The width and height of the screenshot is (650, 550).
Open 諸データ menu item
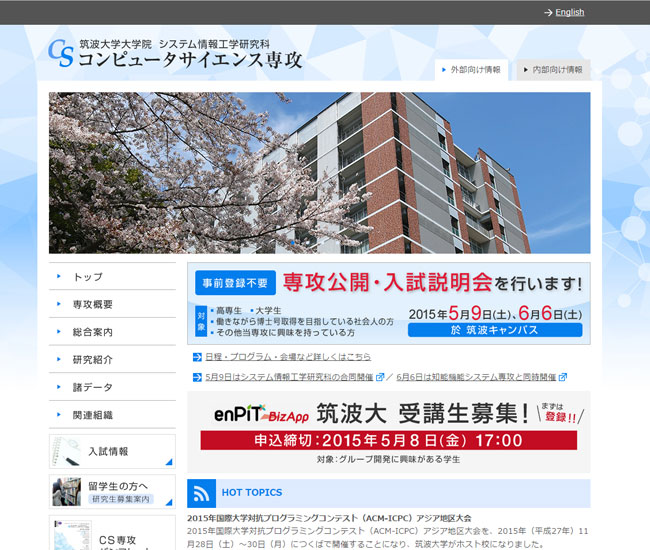pyautogui.click(x=112, y=387)
